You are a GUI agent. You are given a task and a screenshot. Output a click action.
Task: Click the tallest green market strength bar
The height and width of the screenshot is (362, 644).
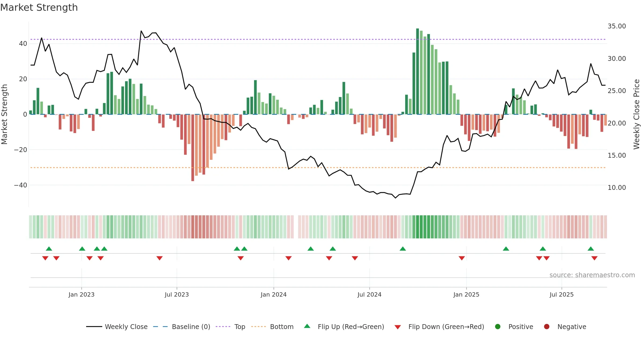point(418,71)
